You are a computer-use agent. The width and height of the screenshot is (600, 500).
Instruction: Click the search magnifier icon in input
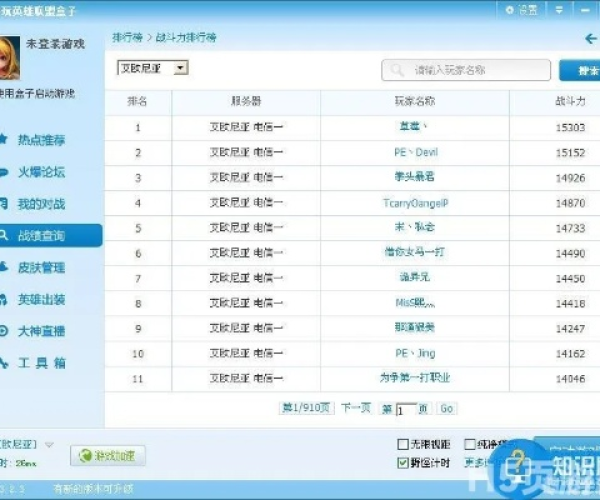tap(397, 70)
